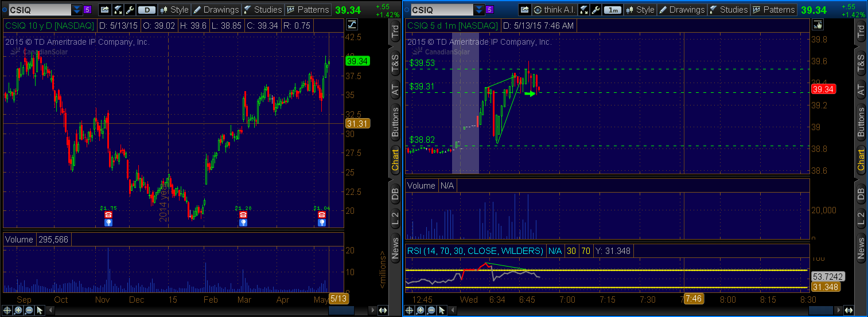
Task: Open Style menu in right chart
Action: tap(640, 10)
